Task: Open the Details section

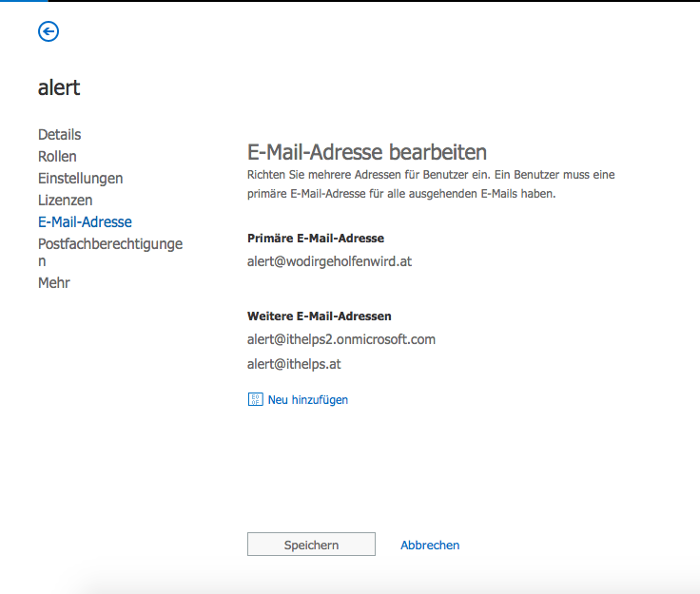Action: tap(59, 135)
